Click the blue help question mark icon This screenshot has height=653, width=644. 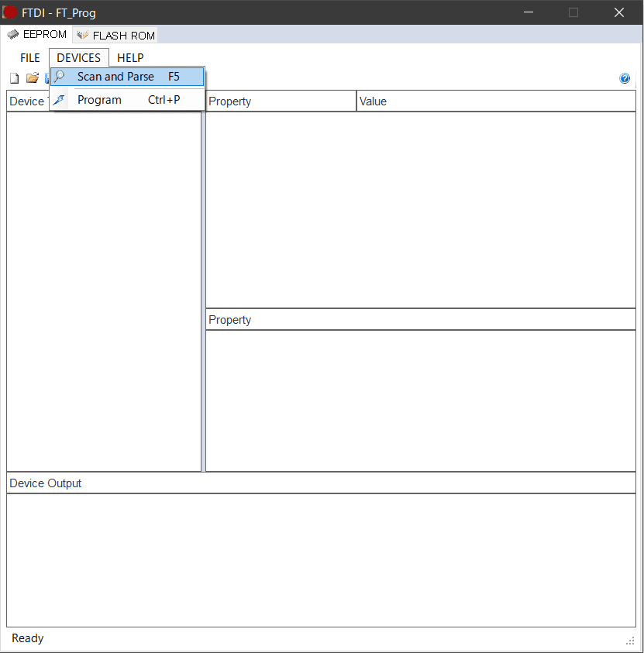(625, 78)
